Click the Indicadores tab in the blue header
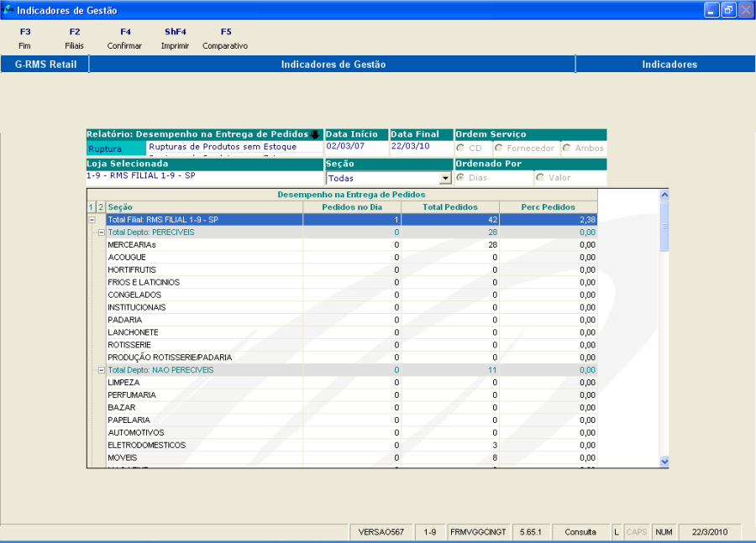Screen dimensions: 756x543 pos(669,65)
